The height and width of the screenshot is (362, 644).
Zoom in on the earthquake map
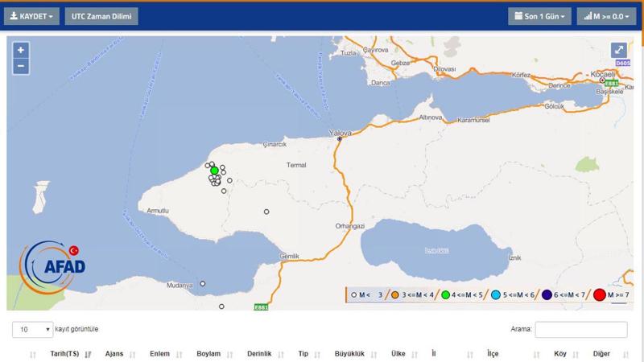coord(21,50)
